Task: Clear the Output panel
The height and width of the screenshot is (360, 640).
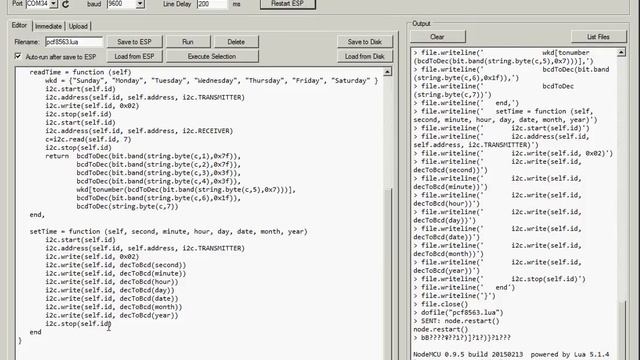Action: 437,37
